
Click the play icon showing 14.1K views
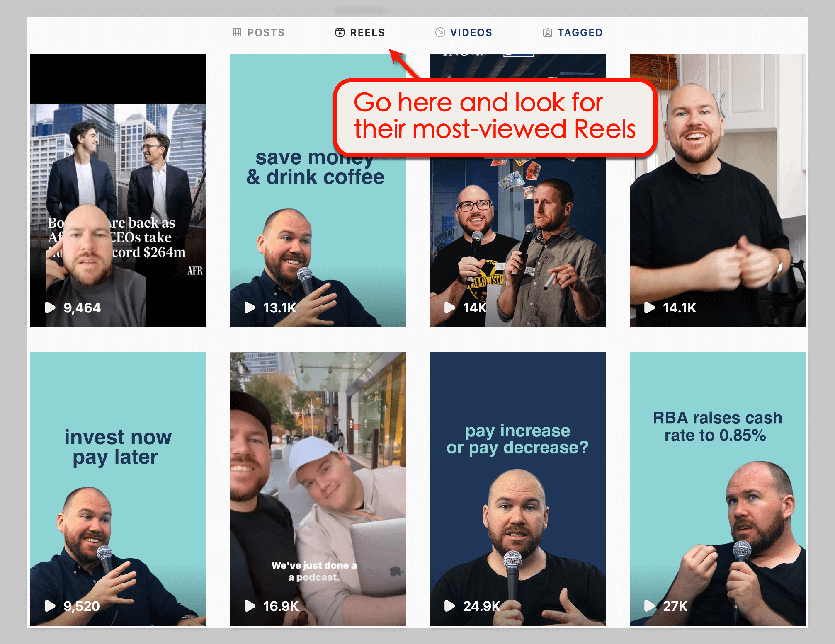pyautogui.click(x=650, y=307)
